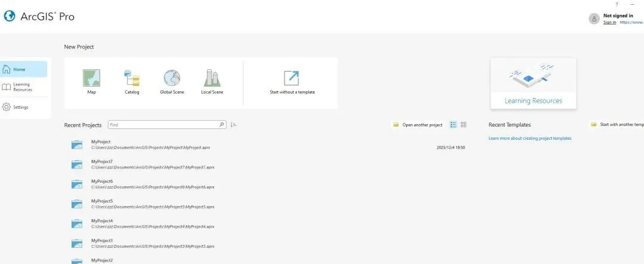644x264 pixels.
Task: Open Learn more about creating project templates
Action: pos(530,138)
